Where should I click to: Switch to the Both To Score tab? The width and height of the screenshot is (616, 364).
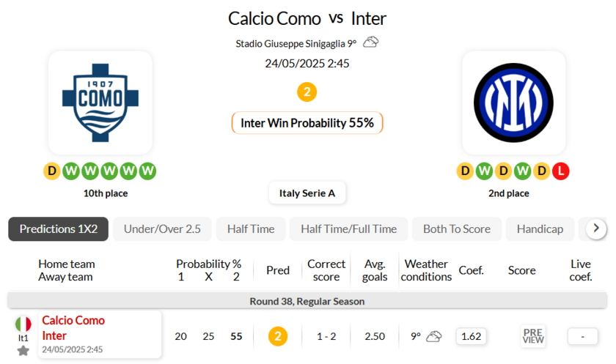tap(457, 229)
